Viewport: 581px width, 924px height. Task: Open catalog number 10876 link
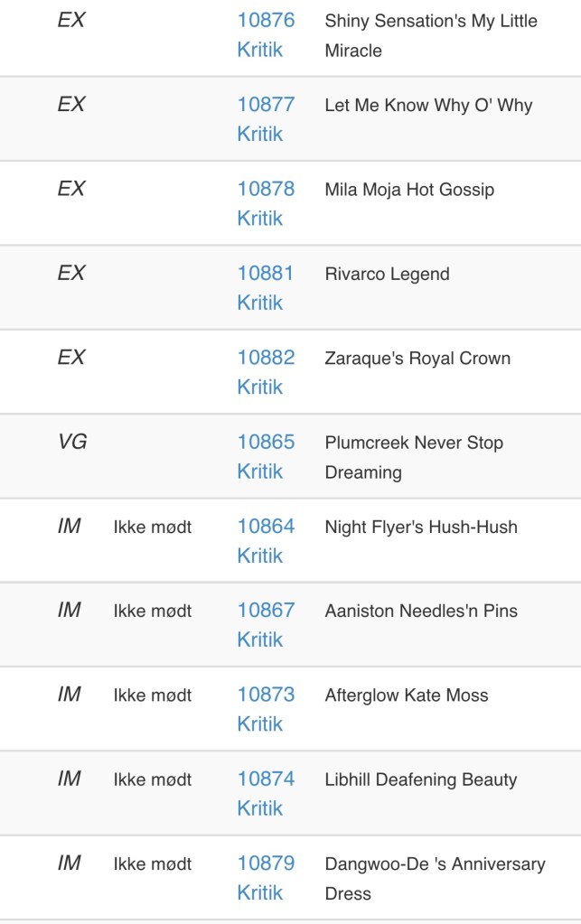[x=266, y=20]
